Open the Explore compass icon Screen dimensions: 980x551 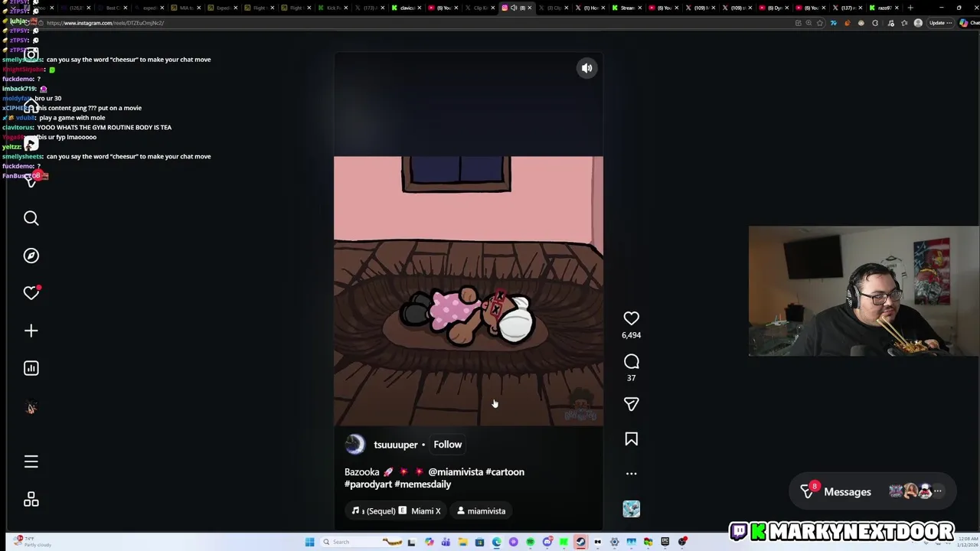click(x=31, y=256)
